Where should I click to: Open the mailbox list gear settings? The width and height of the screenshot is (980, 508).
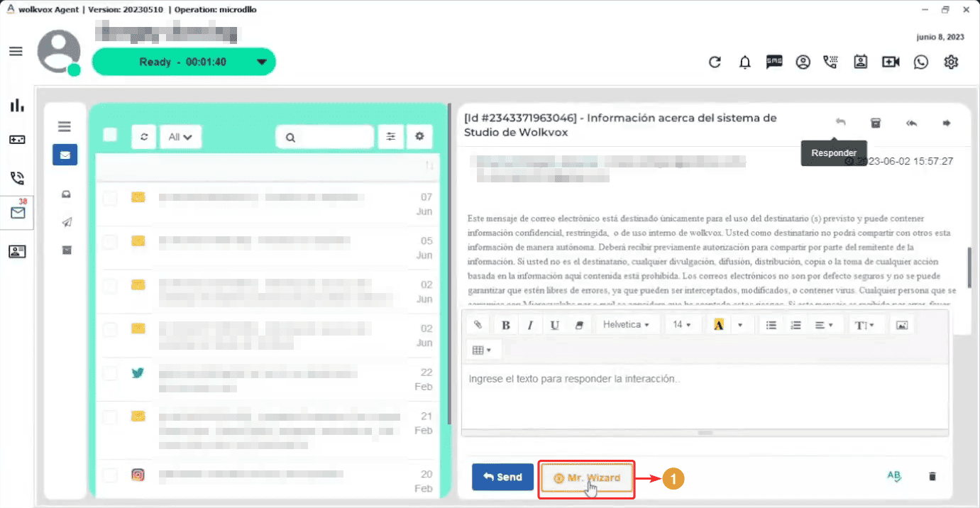[419, 137]
